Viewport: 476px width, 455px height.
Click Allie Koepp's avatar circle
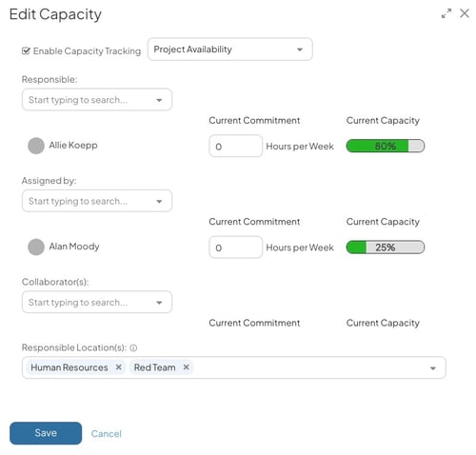(36, 146)
